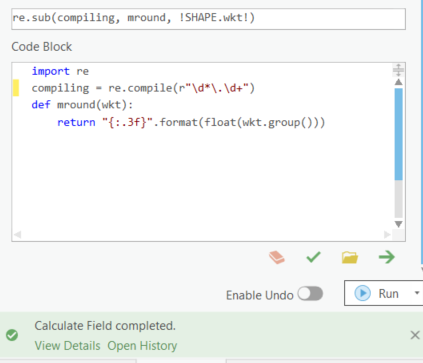
Task: Open the Open History link
Action: pyautogui.click(x=142, y=346)
